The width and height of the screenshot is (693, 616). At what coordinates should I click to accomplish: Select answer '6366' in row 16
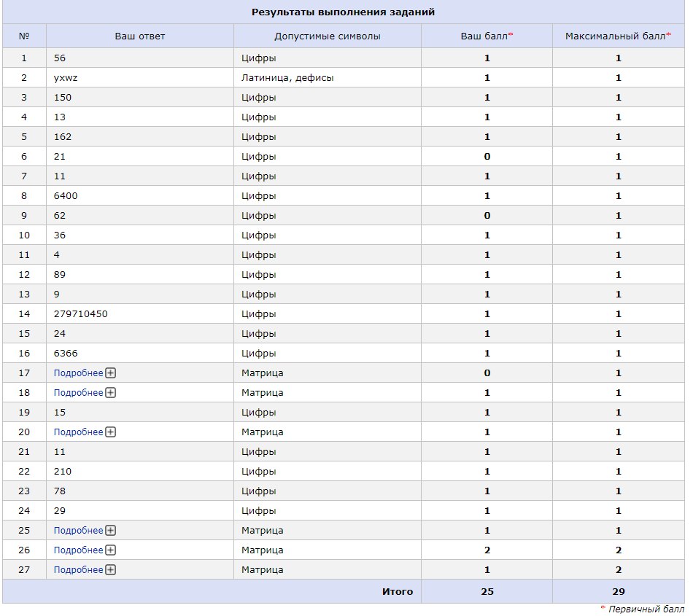click(66, 354)
